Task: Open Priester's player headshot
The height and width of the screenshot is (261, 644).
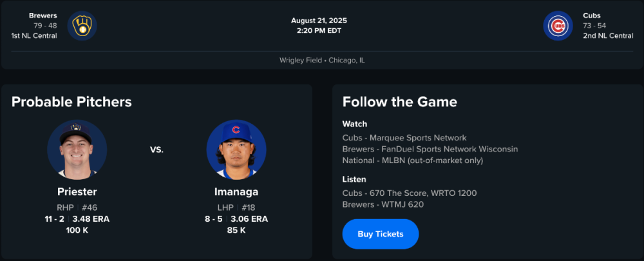Action: coord(77,150)
